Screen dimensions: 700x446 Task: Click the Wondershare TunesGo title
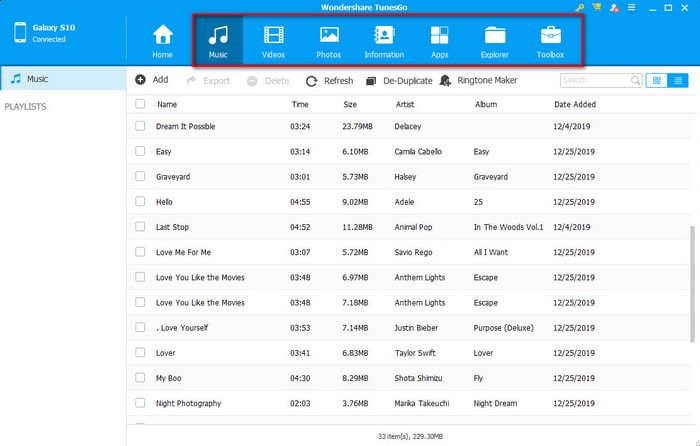point(364,8)
